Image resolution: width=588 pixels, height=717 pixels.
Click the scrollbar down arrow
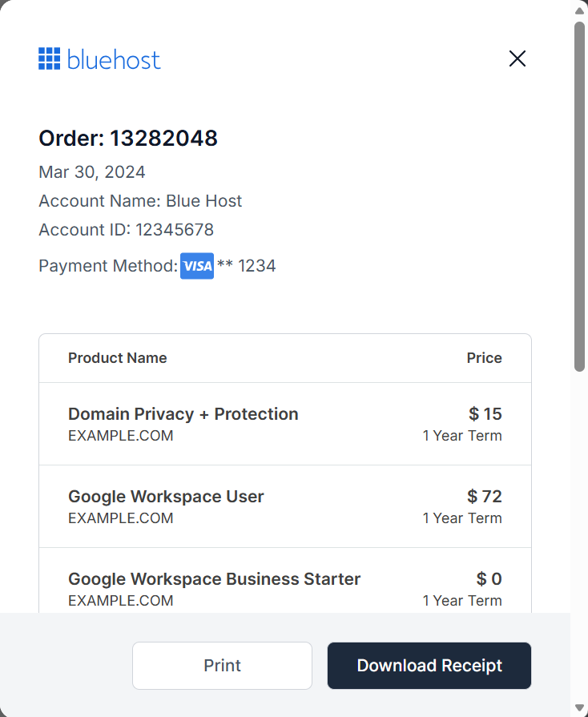(578, 708)
